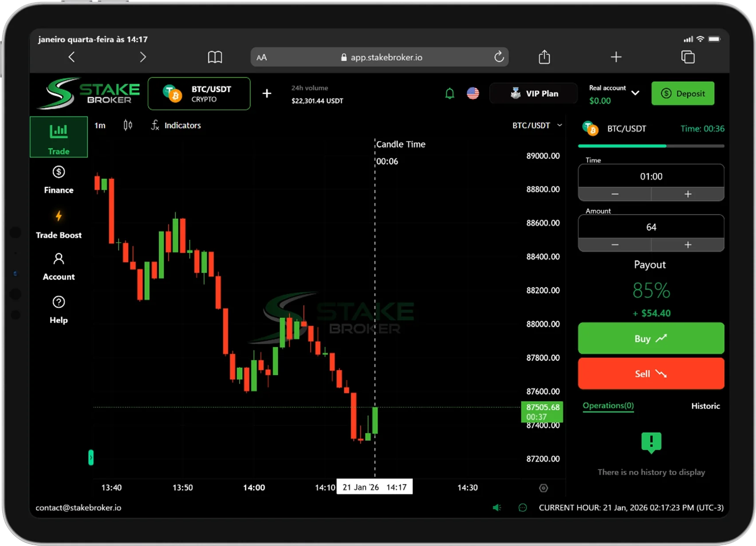Screen dimensions: 756x546
Task: Expand the BTC/USDT chart pair dropdown
Action: pos(537,125)
